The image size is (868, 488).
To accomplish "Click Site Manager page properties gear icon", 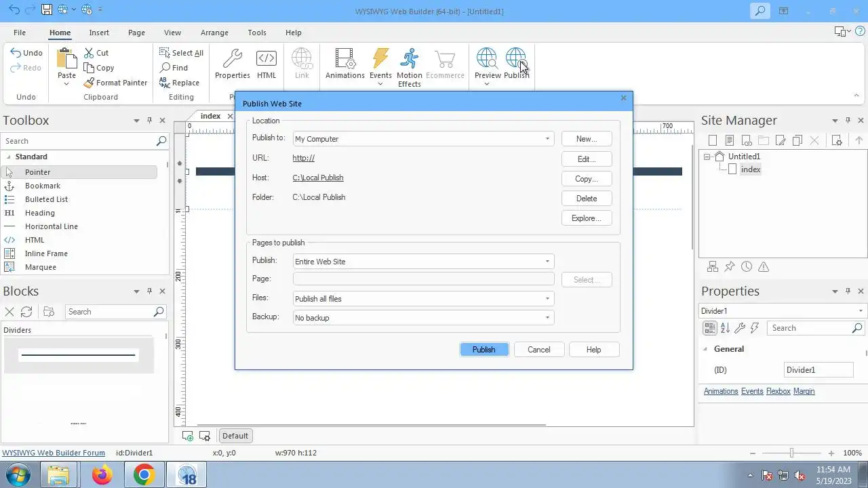I will (837, 141).
